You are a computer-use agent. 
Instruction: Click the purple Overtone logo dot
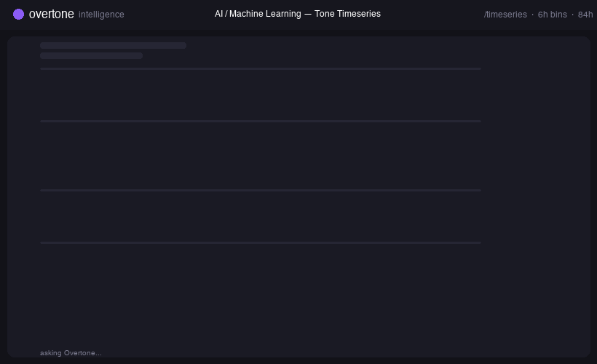coord(18,15)
